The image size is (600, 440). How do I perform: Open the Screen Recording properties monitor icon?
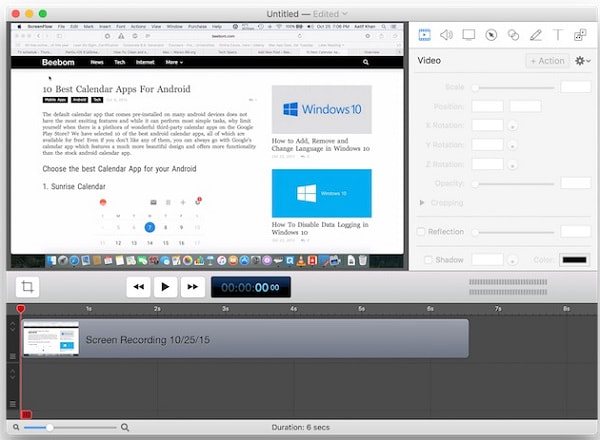pos(468,35)
